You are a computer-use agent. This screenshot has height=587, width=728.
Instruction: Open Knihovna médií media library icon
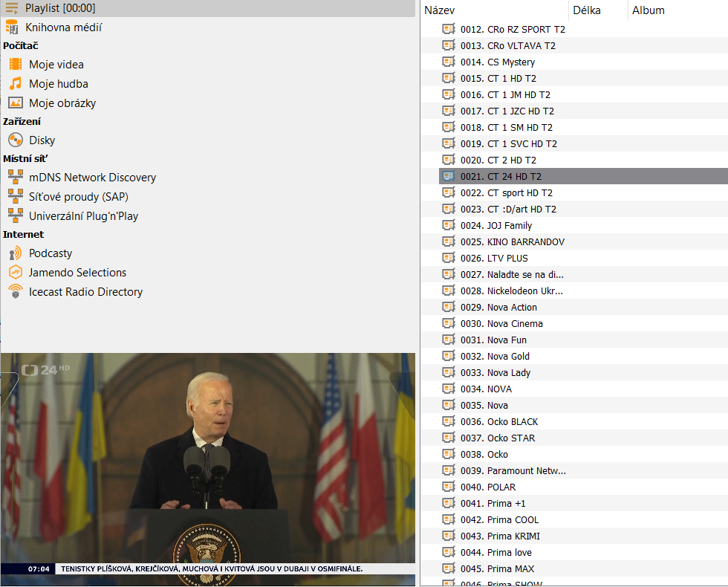pos(12,27)
